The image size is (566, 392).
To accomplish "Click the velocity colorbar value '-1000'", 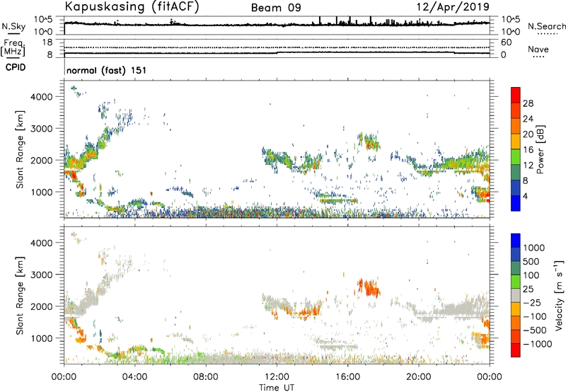I will 537,344.
